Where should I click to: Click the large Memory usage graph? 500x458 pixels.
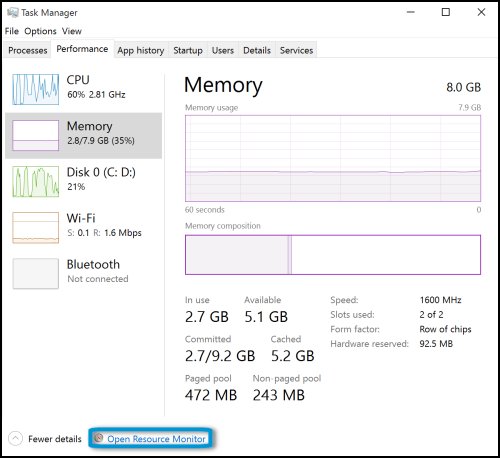(x=333, y=158)
